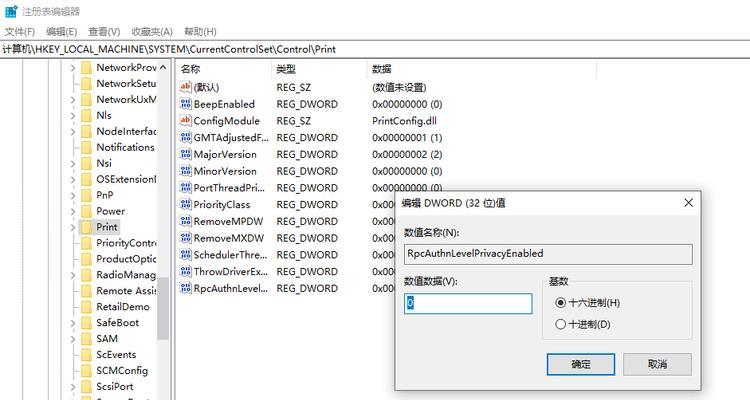Click the SafeBoot folder icon
750x400 pixels.
click(x=86, y=322)
